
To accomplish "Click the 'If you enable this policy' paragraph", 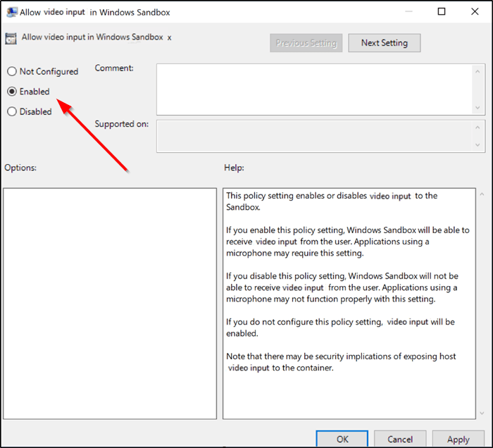I will click(x=347, y=242).
